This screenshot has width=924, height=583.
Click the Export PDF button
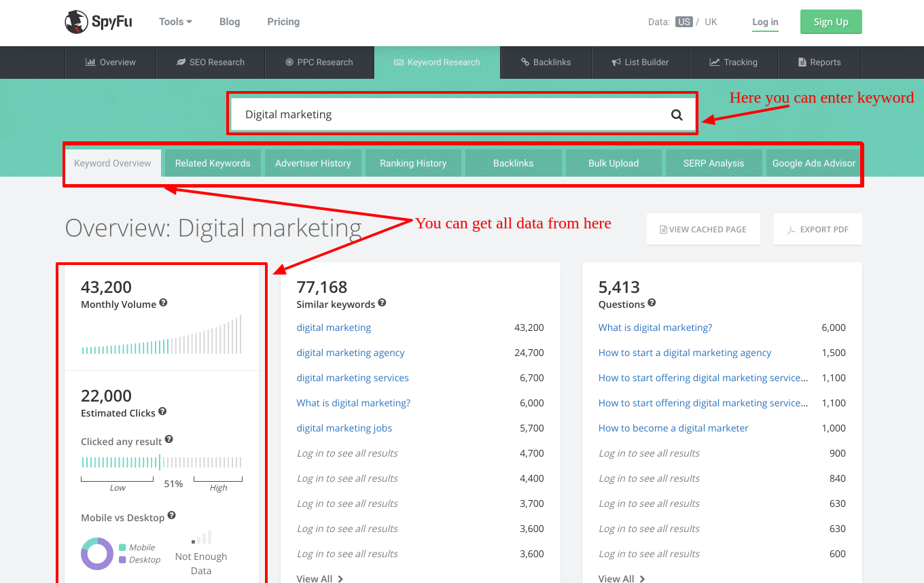pos(818,229)
